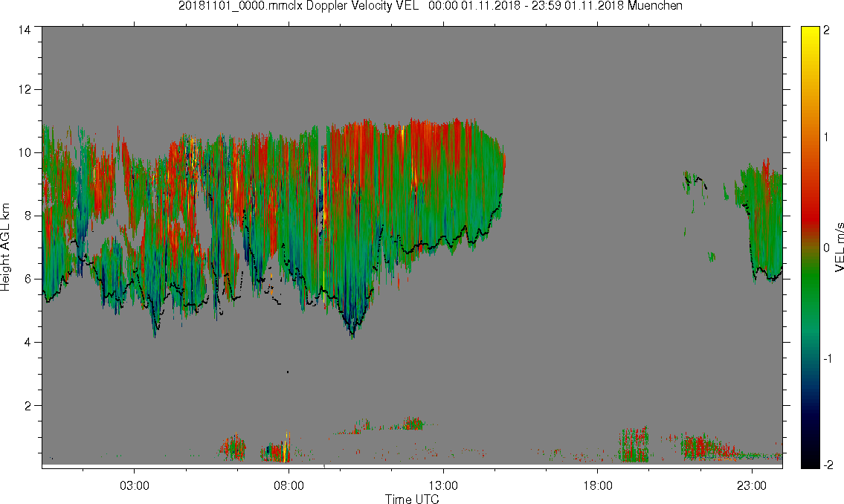Click the colorbar top label '2'
Image resolution: width=844 pixels, height=504 pixels.
(x=826, y=30)
